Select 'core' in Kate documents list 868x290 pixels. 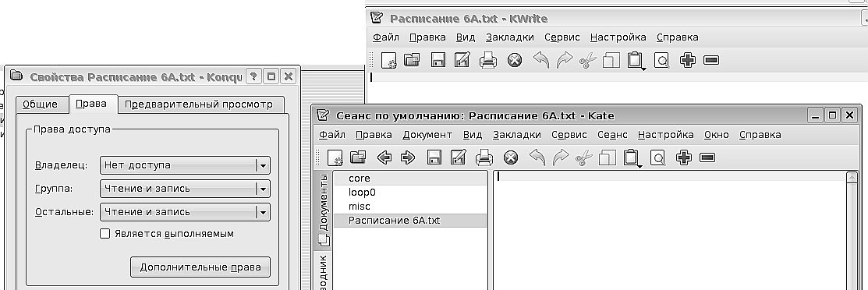pyautogui.click(x=409, y=179)
